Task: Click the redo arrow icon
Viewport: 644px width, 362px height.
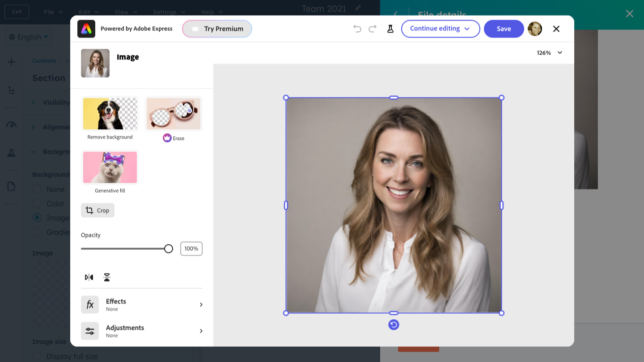Action: [373, 29]
